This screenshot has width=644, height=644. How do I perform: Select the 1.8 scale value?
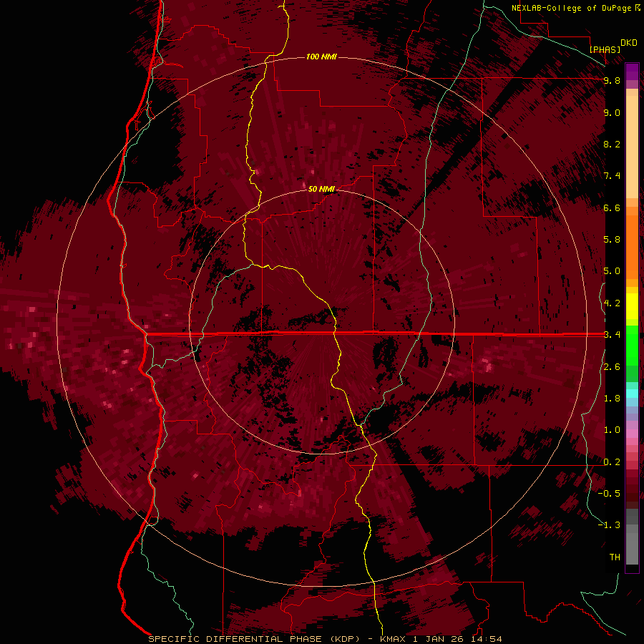tap(612, 399)
